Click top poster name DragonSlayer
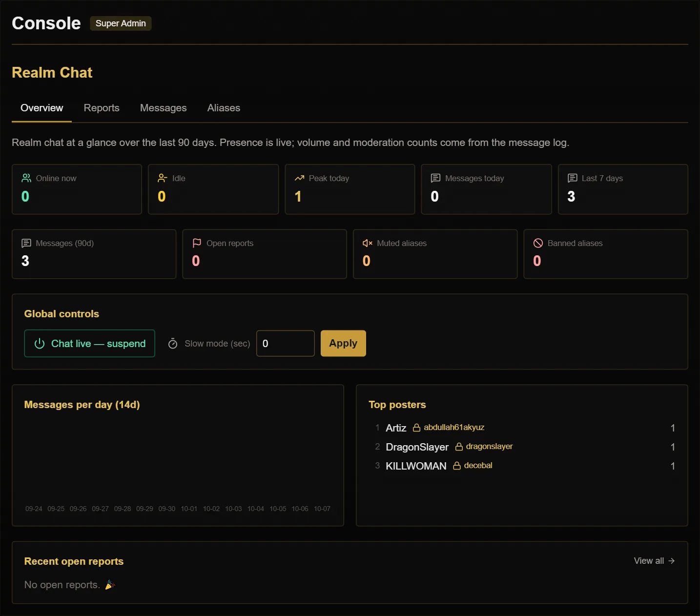Screen dimensions: 700x616 [x=417, y=447]
